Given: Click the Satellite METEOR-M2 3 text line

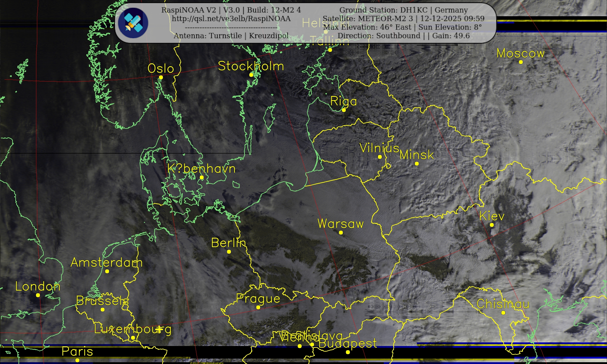Looking at the screenshot, I should (x=403, y=19).
